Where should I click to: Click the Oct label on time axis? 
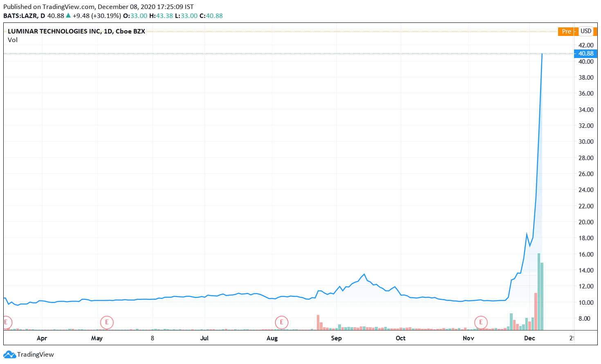click(x=401, y=338)
